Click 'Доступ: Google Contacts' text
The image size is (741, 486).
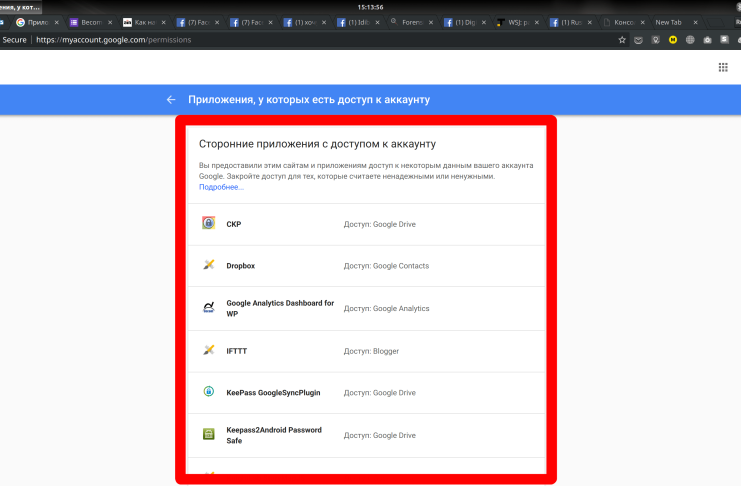[386, 266]
